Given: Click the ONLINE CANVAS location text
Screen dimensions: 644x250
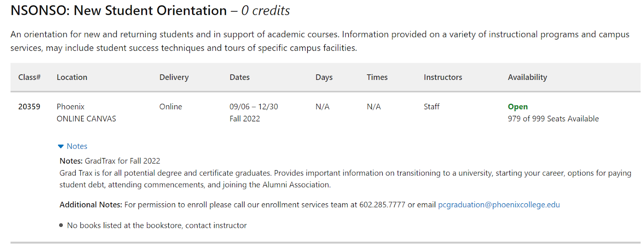Looking at the screenshot, I should [x=86, y=119].
